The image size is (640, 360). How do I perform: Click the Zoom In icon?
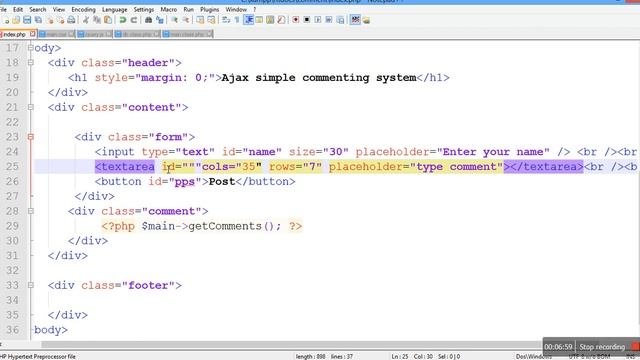174,20
